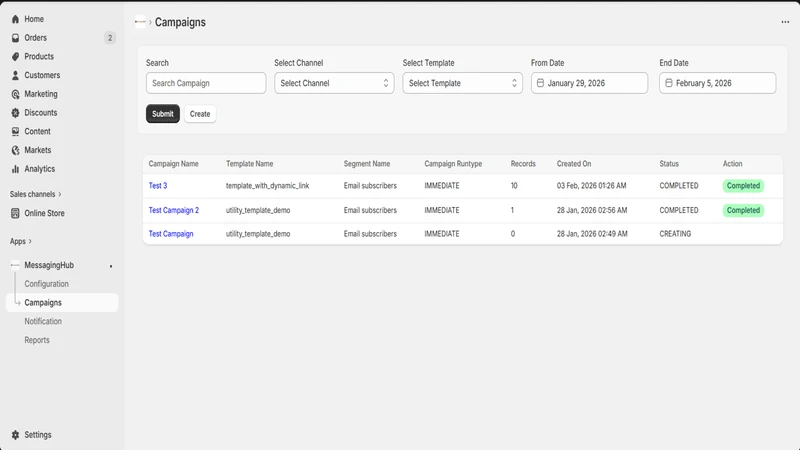Expand the Apps section
800x450 pixels.
[21, 241]
